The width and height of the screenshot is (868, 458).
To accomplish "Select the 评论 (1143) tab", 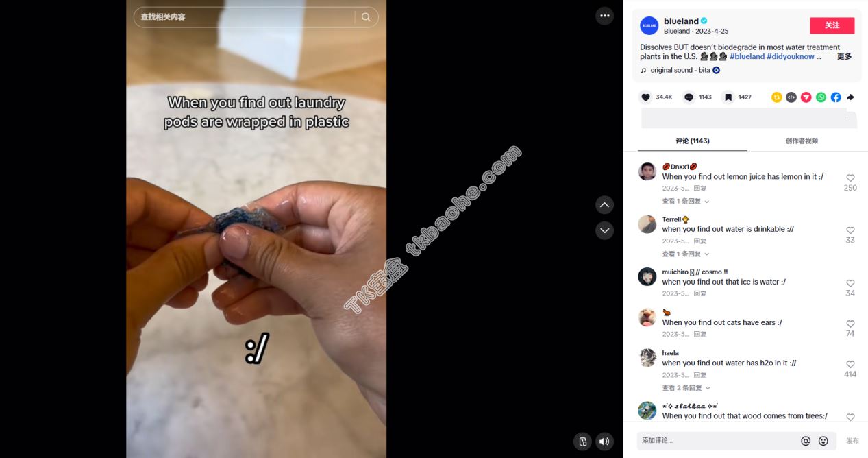I will point(693,141).
